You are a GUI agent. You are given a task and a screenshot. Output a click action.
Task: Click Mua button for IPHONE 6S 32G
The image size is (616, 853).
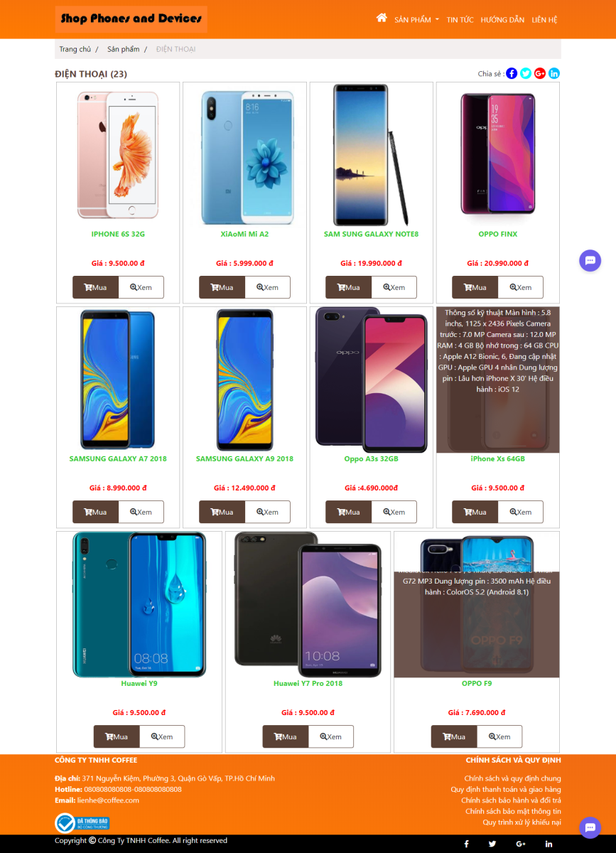click(x=95, y=287)
